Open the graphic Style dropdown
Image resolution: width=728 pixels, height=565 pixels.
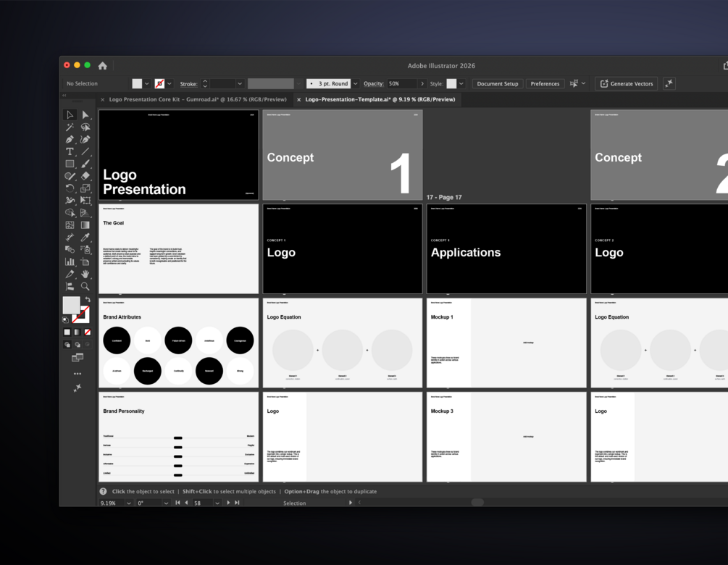[461, 83]
